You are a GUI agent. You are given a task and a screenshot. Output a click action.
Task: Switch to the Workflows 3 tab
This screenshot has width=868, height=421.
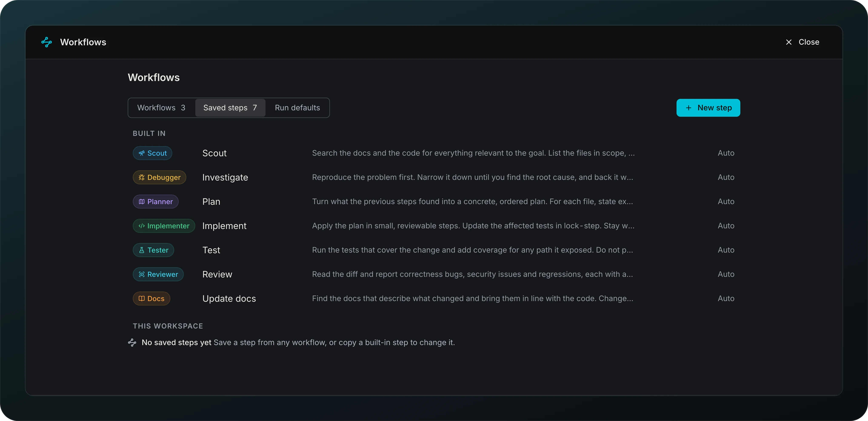coord(161,108)
